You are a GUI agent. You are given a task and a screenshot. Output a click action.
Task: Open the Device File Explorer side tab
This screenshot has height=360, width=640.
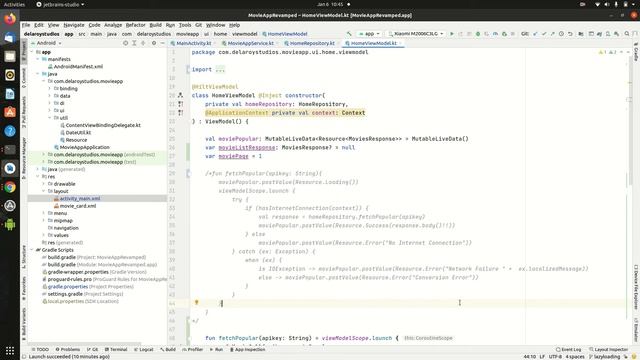(x=636, y=287)
